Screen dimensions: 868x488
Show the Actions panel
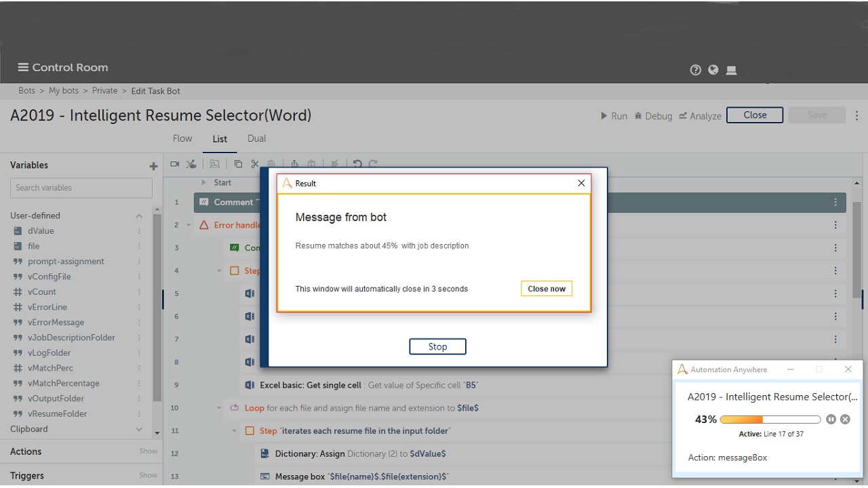(148, 451)
